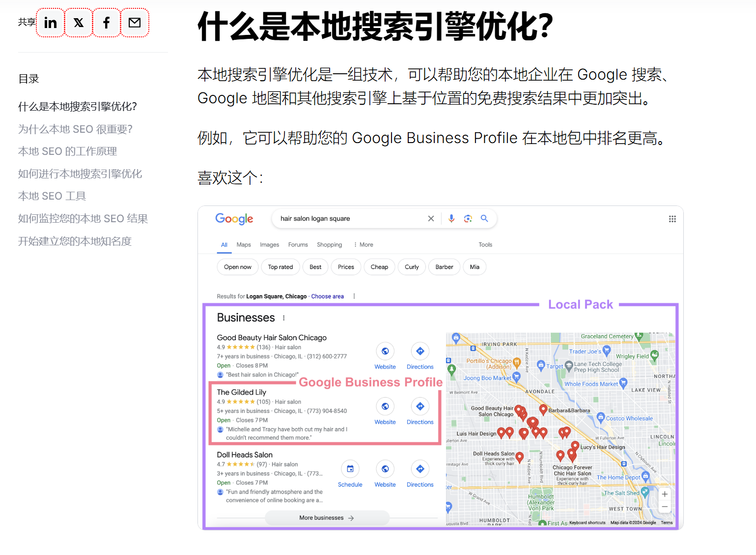Click Lucy's Hair Design map label

click(x=603, y=447)
